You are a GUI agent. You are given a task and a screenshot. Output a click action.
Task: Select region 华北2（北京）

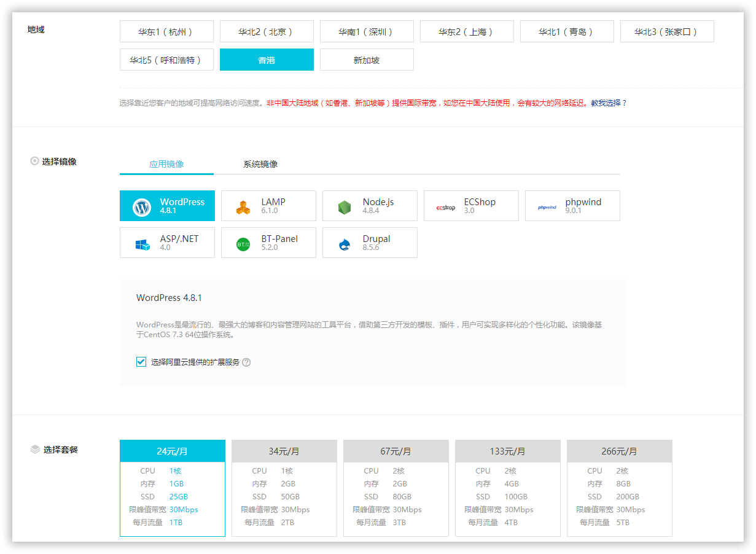(267, 31)
